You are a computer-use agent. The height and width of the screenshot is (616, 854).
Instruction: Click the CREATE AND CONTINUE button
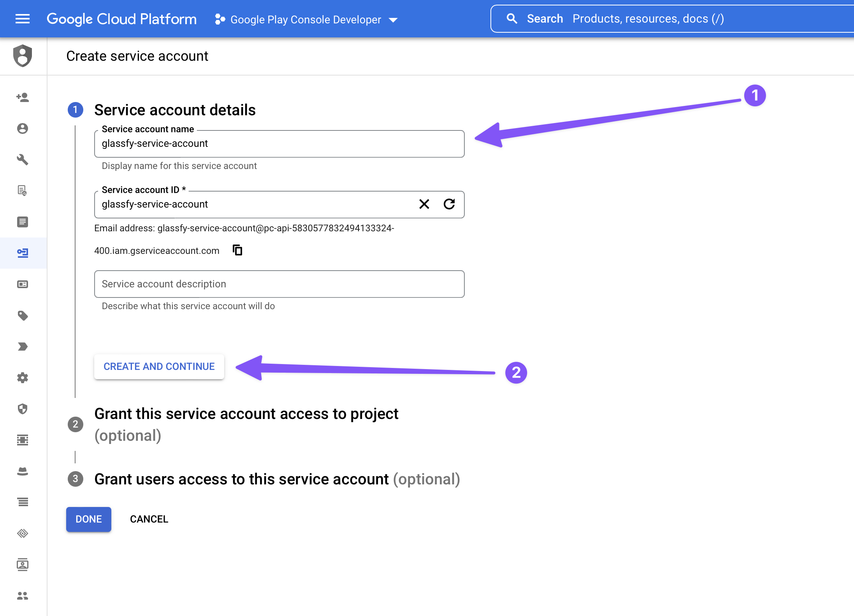(159, 366)
